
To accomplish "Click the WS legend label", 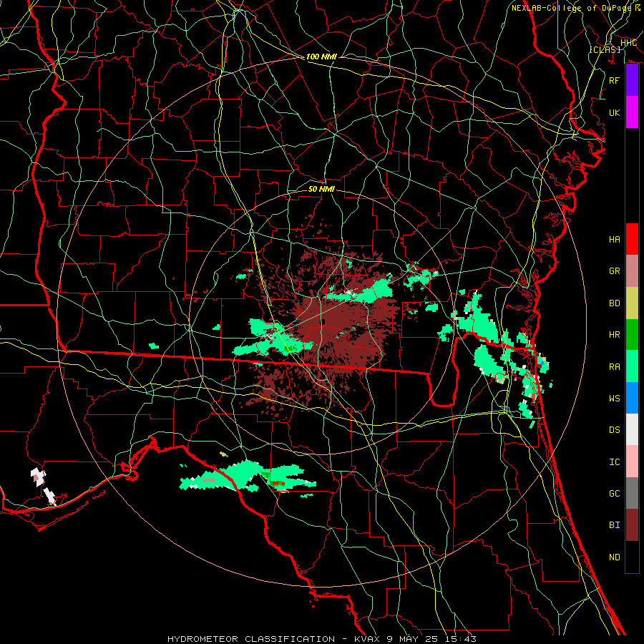I will [615, 399].
